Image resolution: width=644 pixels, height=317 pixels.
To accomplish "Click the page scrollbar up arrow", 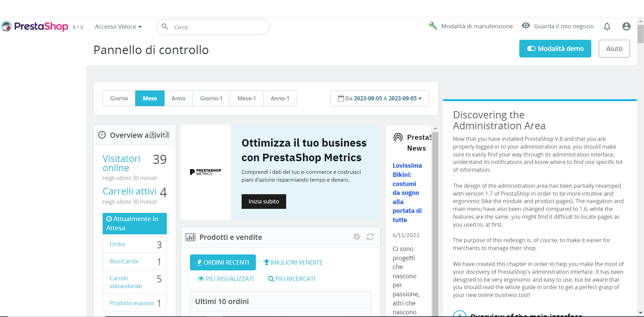I will click(x=641, y=21).
